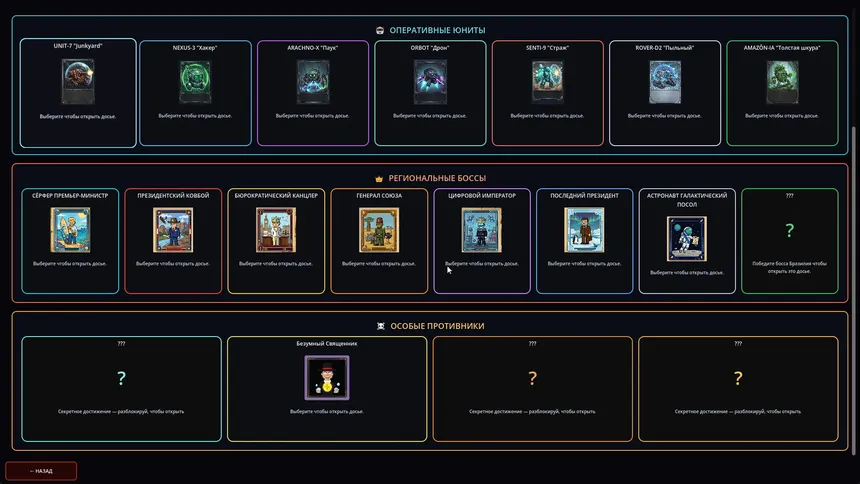Open the UNIT-7 "Junkyard" card portrait
860x484 pixels.
[78, 82]
